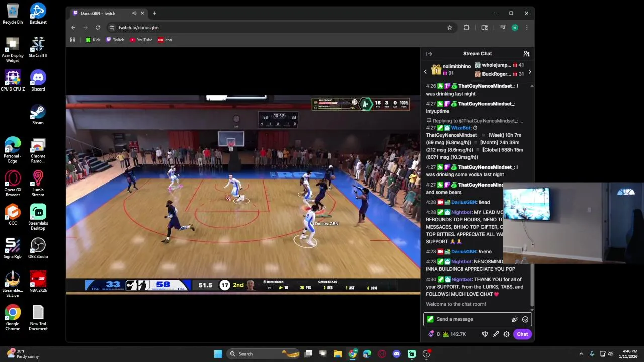644x362 pixels.
Task: Open media controls icon in Chrome toolbar
Action: tap(503, 28)
